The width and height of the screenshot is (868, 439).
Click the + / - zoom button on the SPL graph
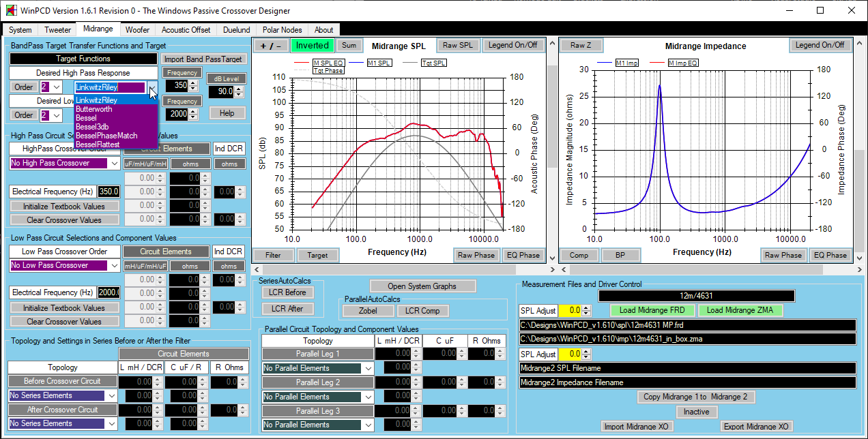(x=270, y=46)
